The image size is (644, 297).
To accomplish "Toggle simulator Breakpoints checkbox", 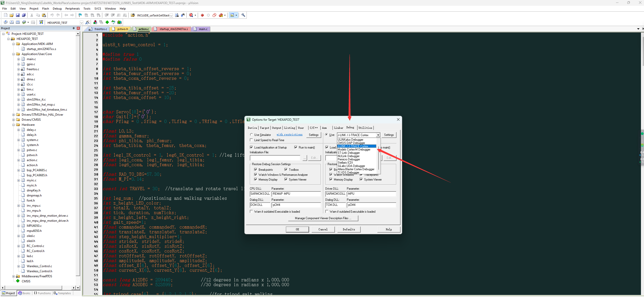I will (x=256, y=170).
